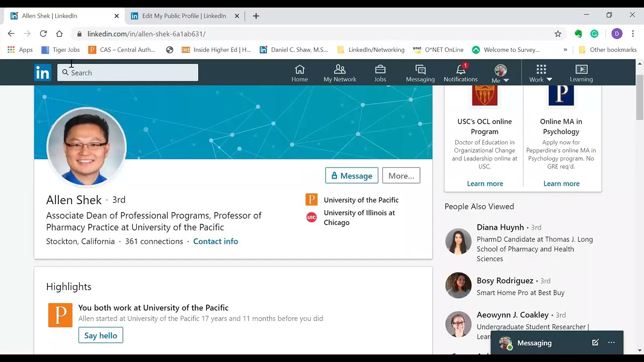Image resolution: width=644 pixels, height=362 pixels.
Task: Expand the Work apps dropdown
Action: [x=541, y=73]
